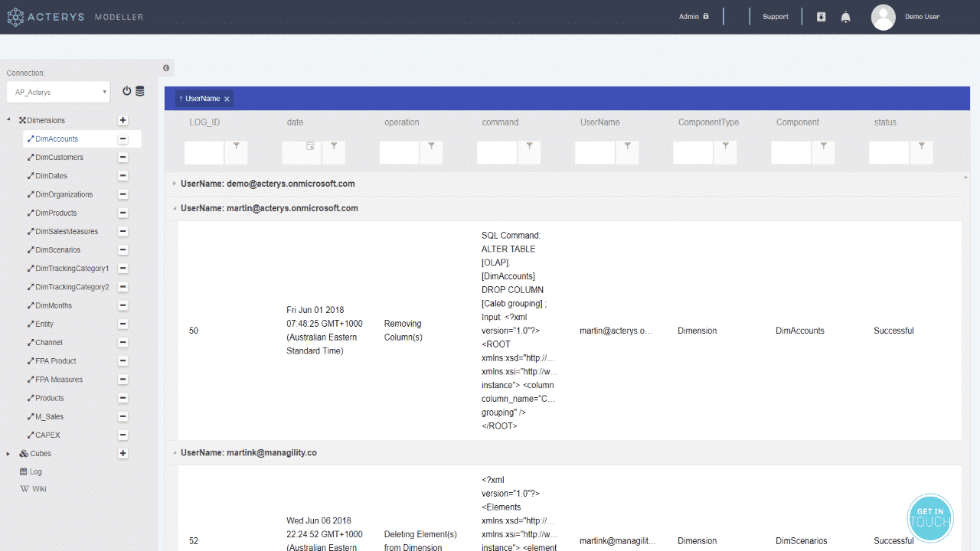Click the notification bell icon
The height and width of the screenshot is (551, 980).
pyautogui.click(x=845, y=17)
